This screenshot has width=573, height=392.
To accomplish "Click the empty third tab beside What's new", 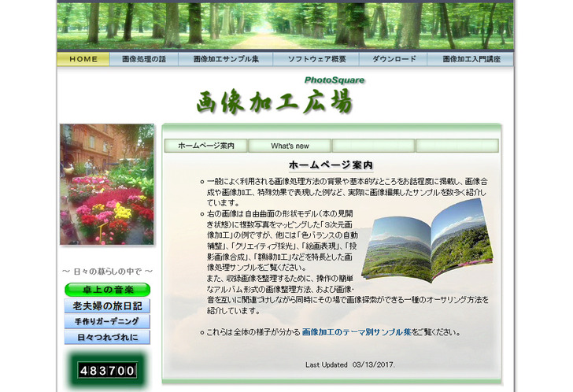I will [x=373, y=146].
